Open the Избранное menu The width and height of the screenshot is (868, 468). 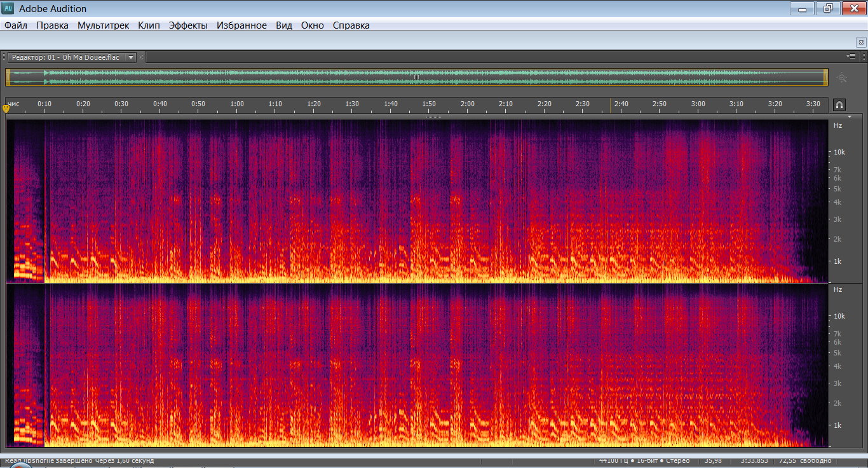click(x=241, y=25)
